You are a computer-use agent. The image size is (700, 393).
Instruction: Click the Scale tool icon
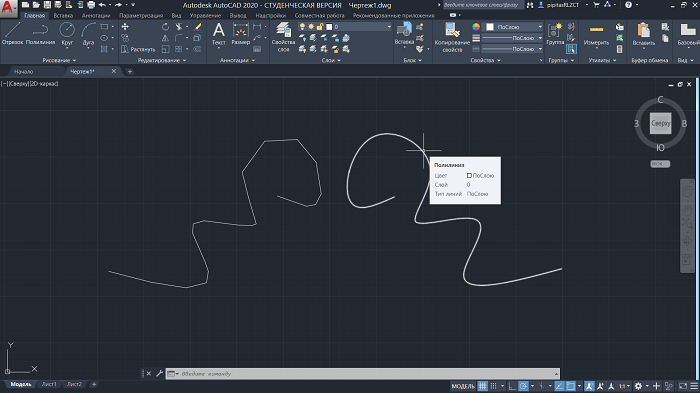[165, 49]
